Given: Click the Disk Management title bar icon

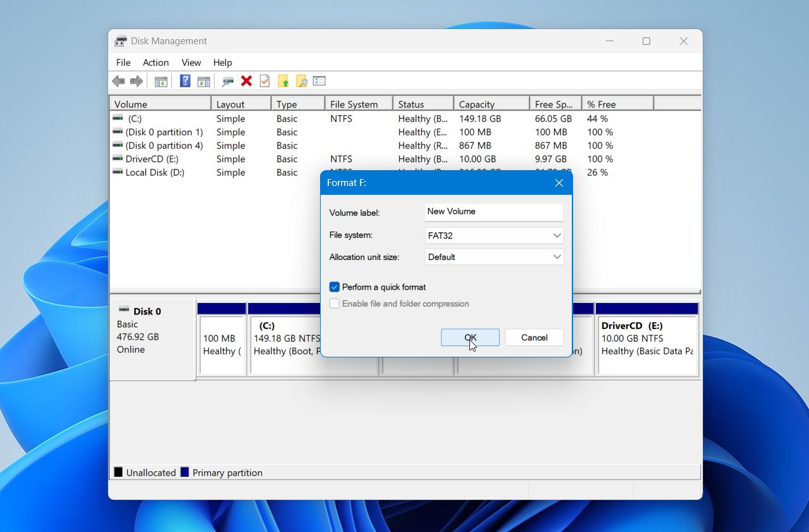Looking at the screenshot, I should pos(120,41).
